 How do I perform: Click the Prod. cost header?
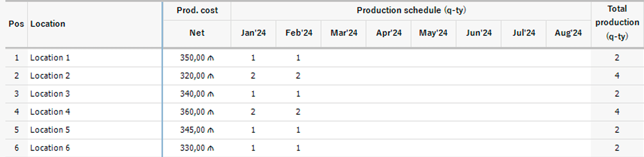click(x=197, y=10)
